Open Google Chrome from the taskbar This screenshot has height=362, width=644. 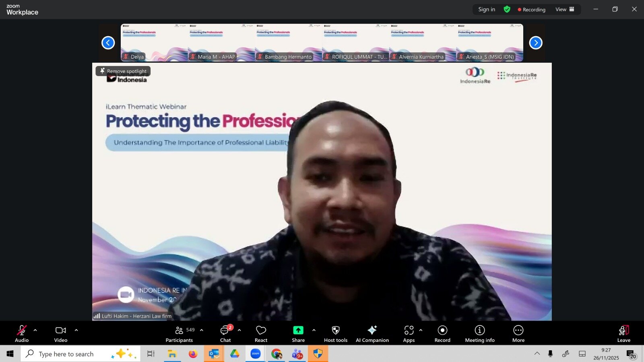277,354
